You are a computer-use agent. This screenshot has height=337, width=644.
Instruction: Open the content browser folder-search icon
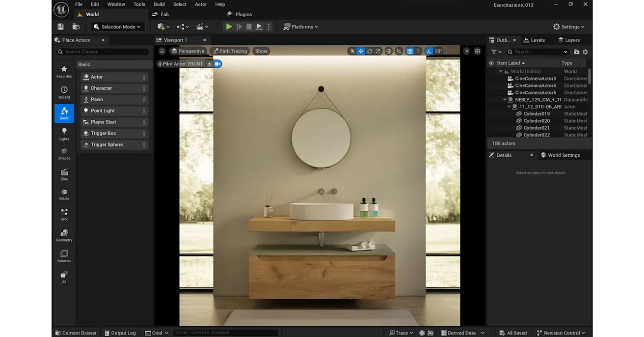(76, 27)
